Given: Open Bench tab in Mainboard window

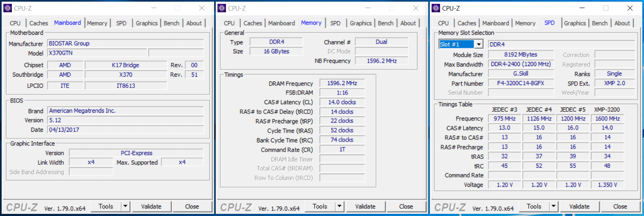Looking at the screenshot, I should 172,23.
